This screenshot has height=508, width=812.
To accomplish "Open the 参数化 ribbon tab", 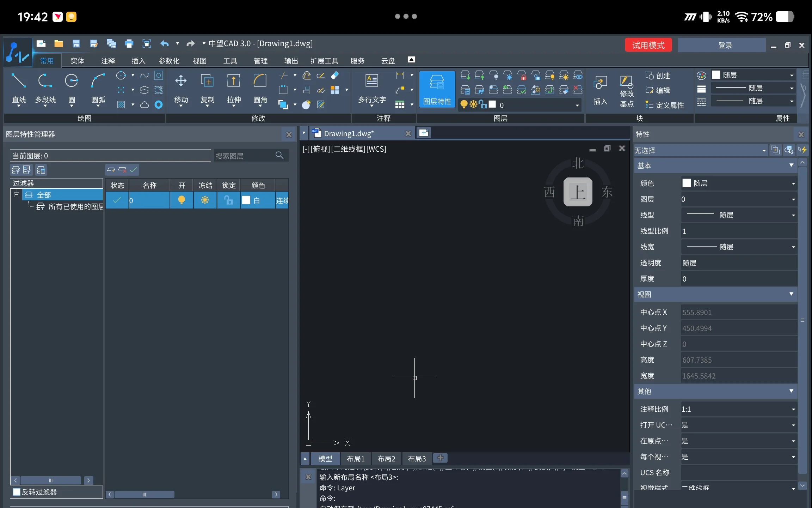I will [x=169, y=61].
